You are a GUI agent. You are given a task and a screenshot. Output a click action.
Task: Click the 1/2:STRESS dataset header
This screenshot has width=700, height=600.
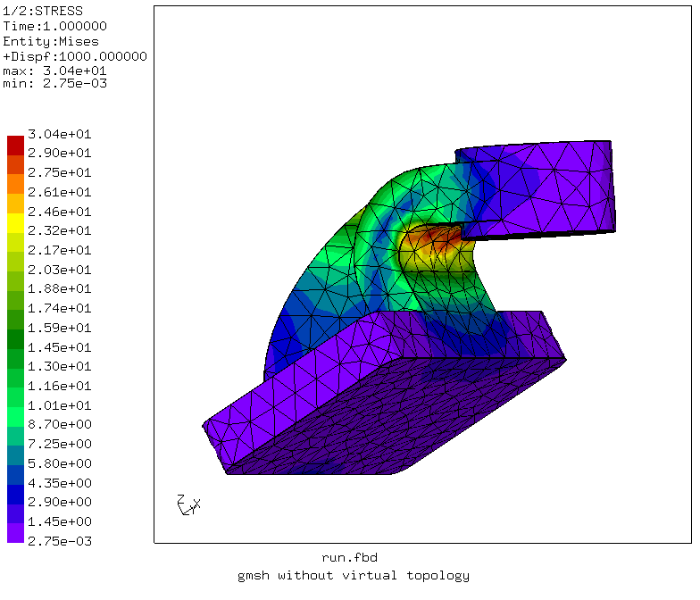(43, 11)
